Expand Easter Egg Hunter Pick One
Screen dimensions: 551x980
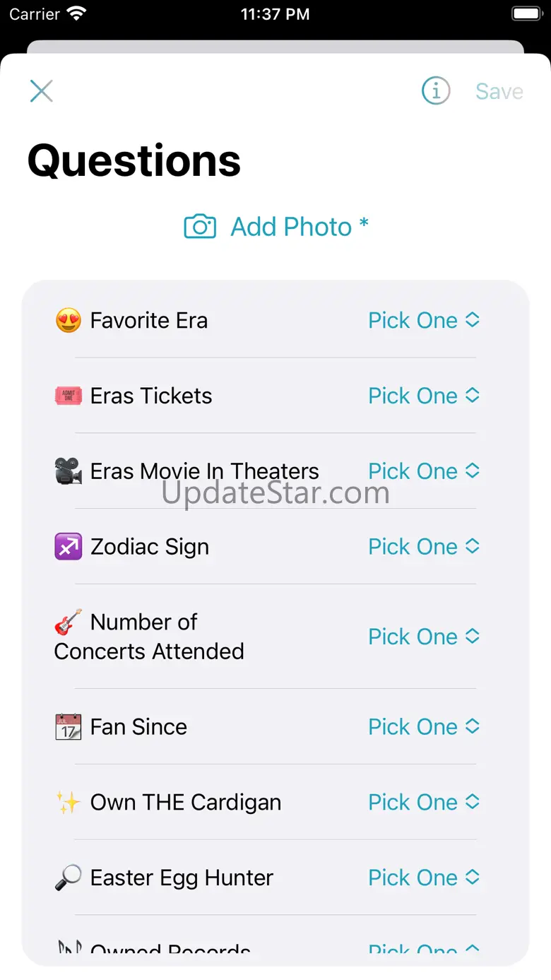coord(423,878)
